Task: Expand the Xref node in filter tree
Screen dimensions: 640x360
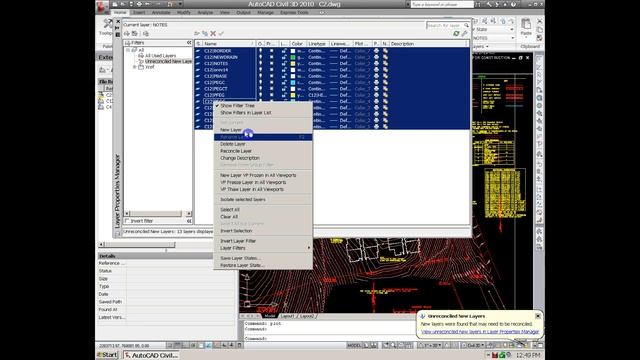Action: [x=135, y=67]
